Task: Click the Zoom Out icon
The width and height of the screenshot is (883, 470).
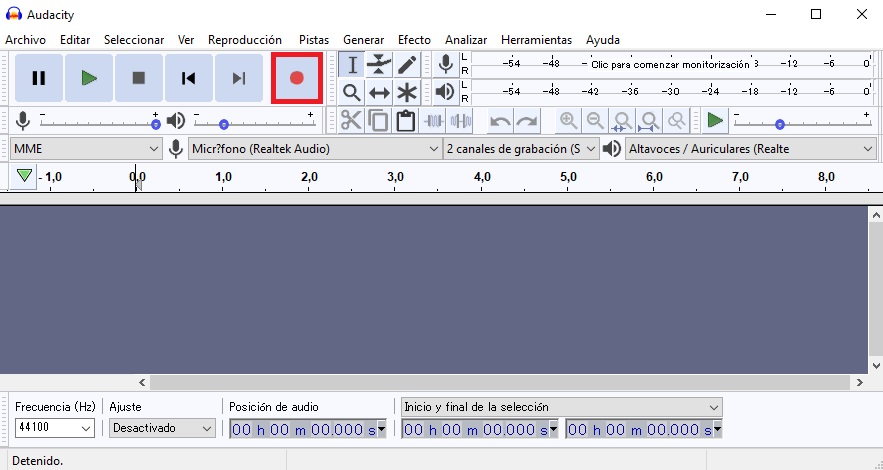Action: click(595, 120)
